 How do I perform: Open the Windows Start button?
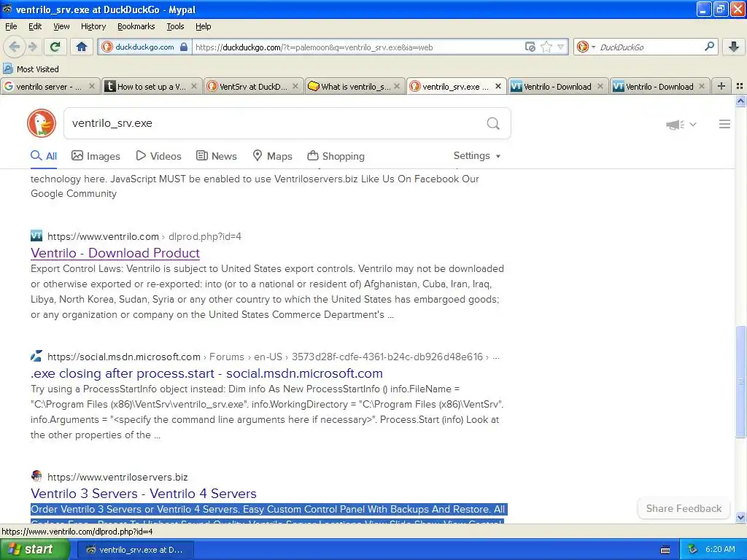coord(34,550)
